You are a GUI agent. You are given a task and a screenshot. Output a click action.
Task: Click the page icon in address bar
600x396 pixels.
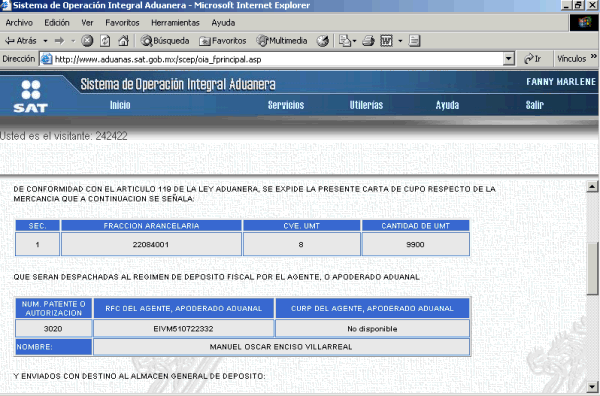point(47,59)
